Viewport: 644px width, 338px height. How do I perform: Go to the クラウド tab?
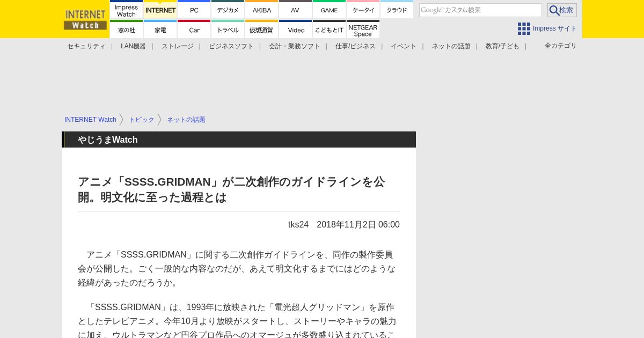click(x=397, y=10)
